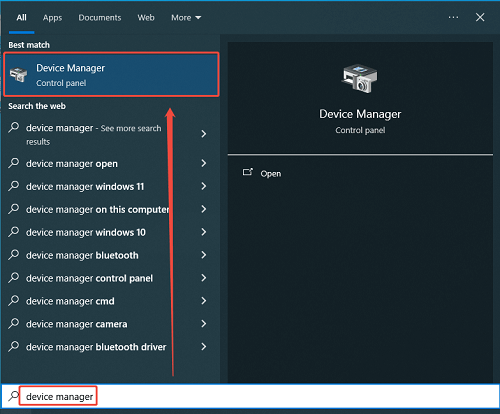Click search icon beside 'device manager control panel'
500x414 pixels.
[x=14, y=277]
